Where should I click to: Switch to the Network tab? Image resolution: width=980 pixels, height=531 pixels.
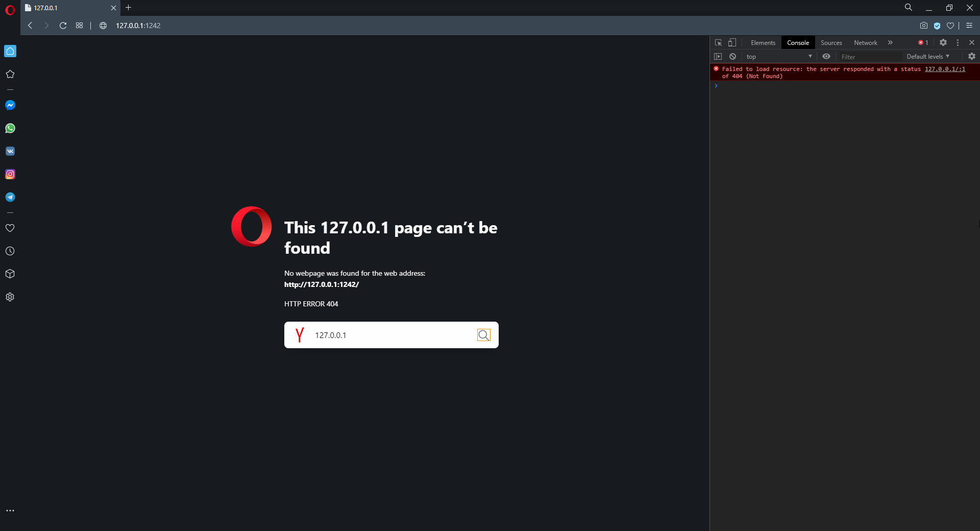[x=865, y=42]
